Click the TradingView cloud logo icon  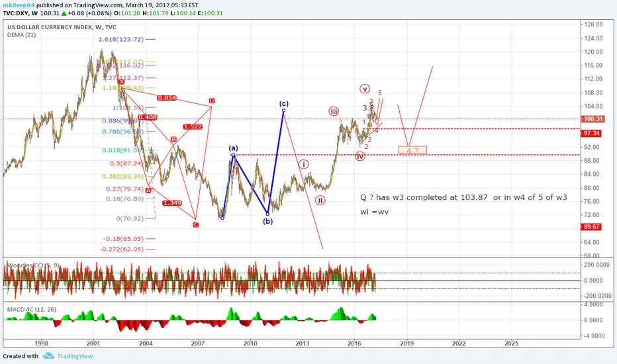(48, 356)
